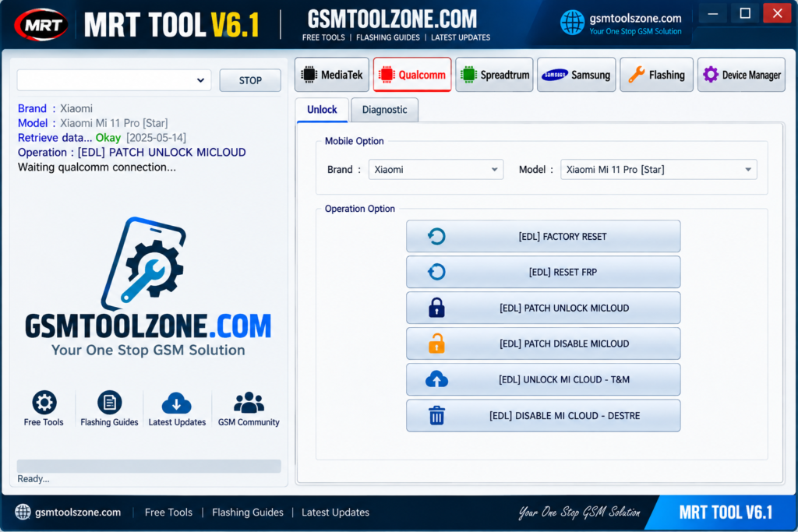The image size is (798, 532).
Task: Click the orange wrench Flashing icon
Action: coord(636,75)
